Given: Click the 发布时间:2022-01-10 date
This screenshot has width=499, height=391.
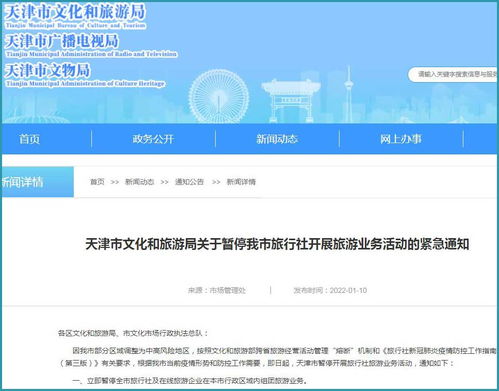Looking at the screenshot, I should tap(330, 290).
